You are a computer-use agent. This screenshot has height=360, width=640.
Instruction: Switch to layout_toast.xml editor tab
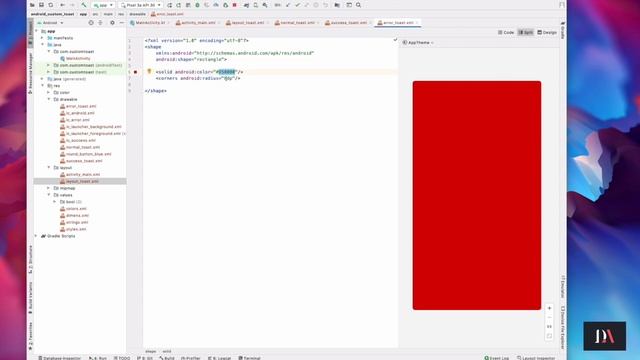coord(247,23)
